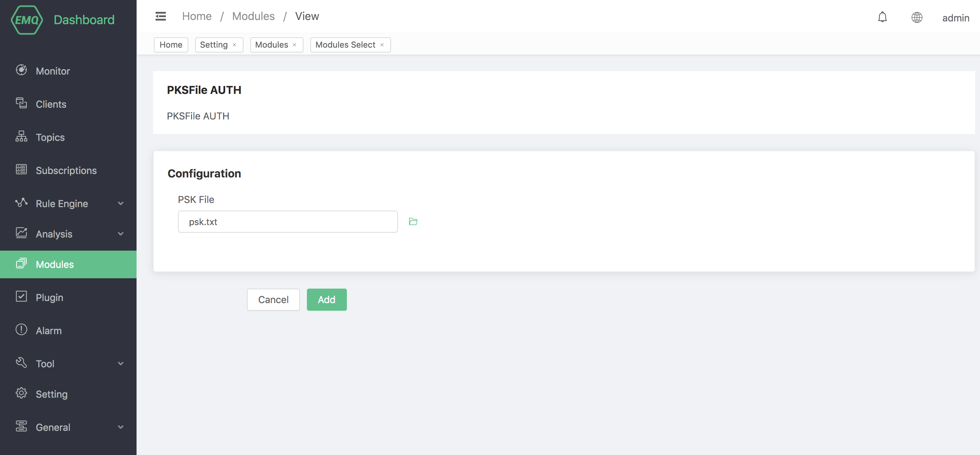Image resolution: width=980 pixels, height=455 pixels.
Task: Open the language globe icon
Action: tap(917, 18)
